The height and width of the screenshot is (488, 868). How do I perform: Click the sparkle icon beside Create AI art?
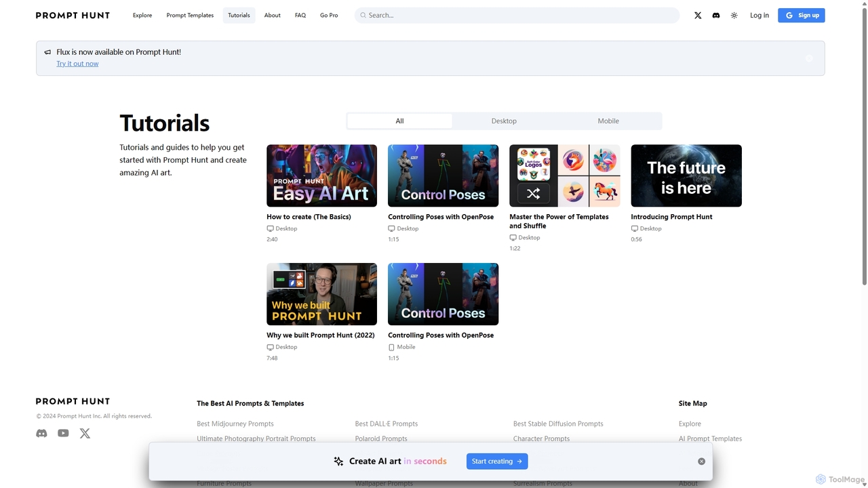point(338,462)
